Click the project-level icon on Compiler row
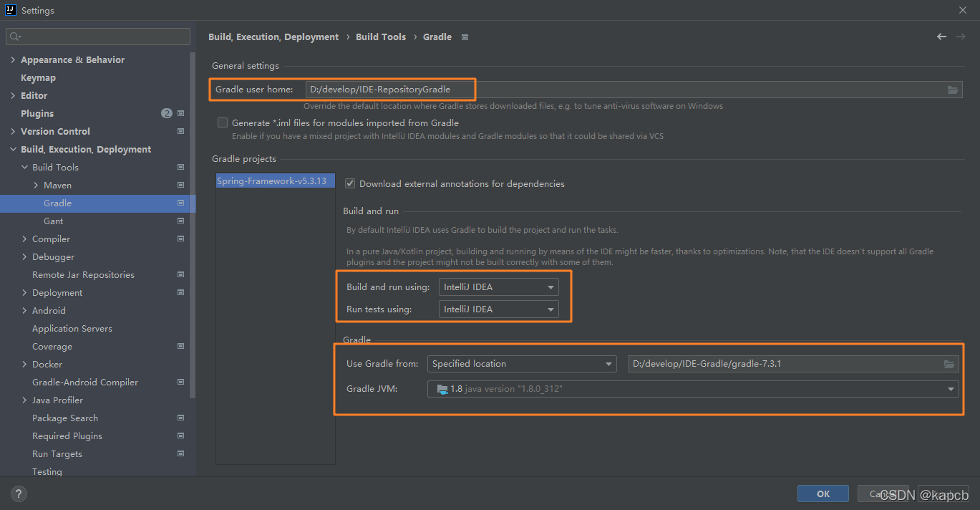Image resolution: width=980 pixels, height=510 pixels. click(x=180, y=239)
